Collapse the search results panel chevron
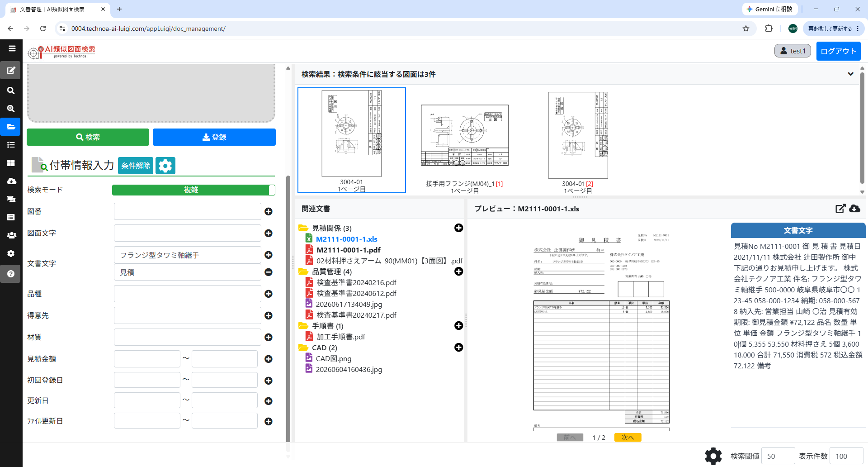 tap(850, 74)
